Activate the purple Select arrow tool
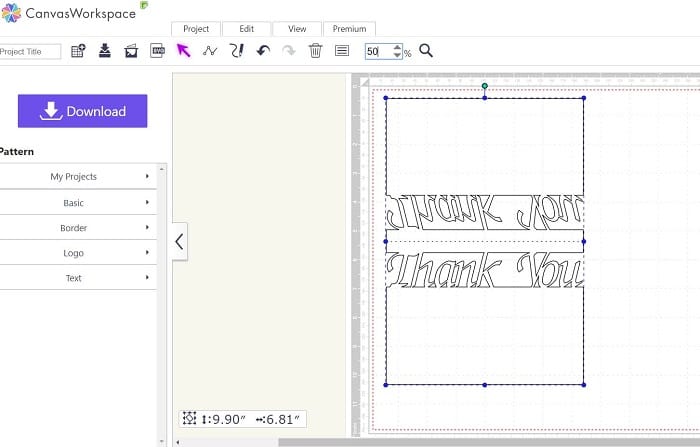This screenshot has width=700, height=447. 183,50
